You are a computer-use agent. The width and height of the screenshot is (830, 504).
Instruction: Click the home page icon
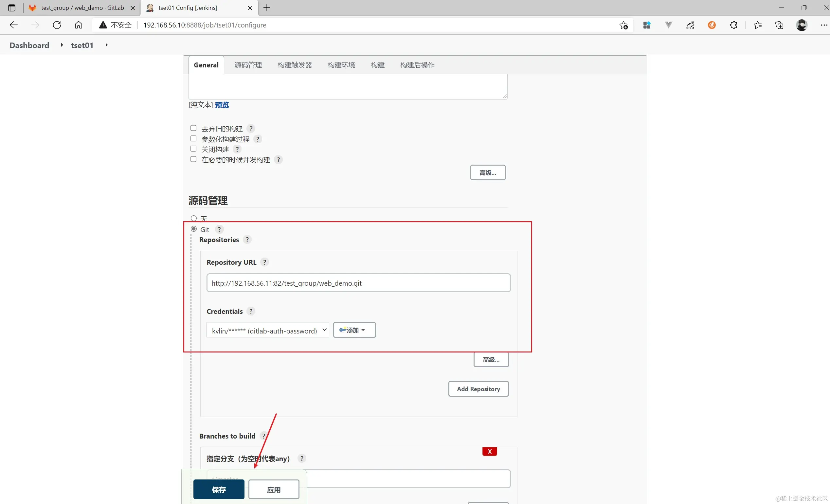pos(79,25)
